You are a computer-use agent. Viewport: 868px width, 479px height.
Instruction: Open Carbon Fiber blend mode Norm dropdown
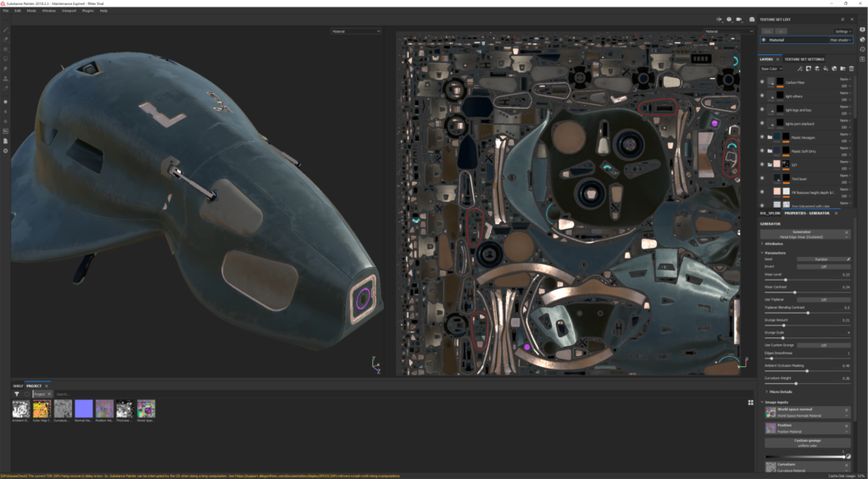(846, 79)
